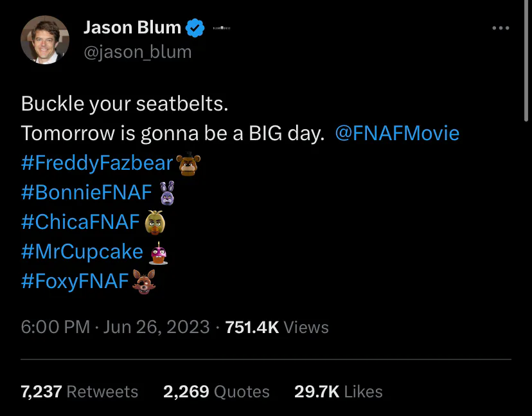The image size is (532, 416).
Task: Open the @FNAFMovie mention link
Action: click(x=397, y=133)
